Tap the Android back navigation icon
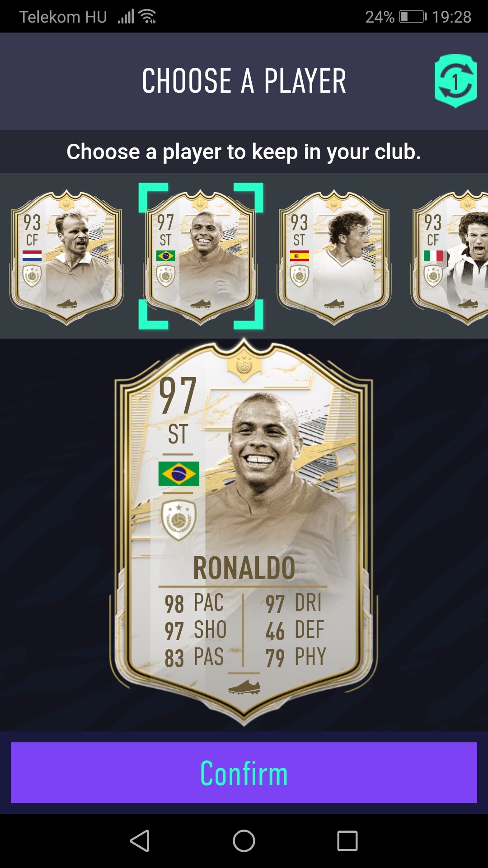 (140, 841)
